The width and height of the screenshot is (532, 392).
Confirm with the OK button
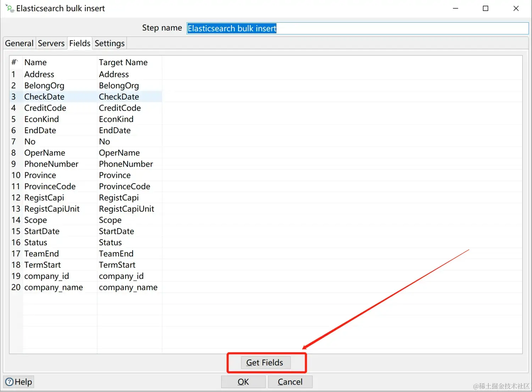pos(243,382)
